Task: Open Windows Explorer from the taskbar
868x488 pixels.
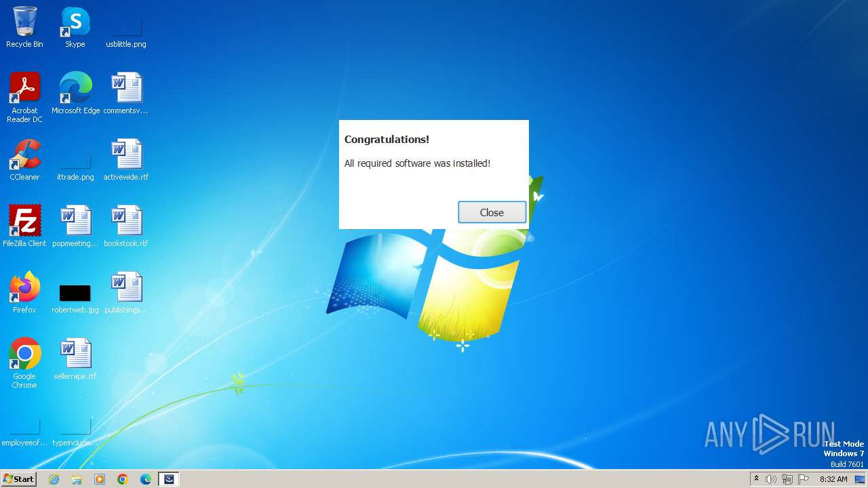Action: (77, 479)
